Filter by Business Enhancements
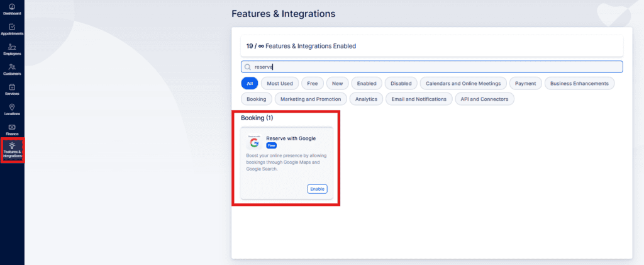 tap(579, 84)
